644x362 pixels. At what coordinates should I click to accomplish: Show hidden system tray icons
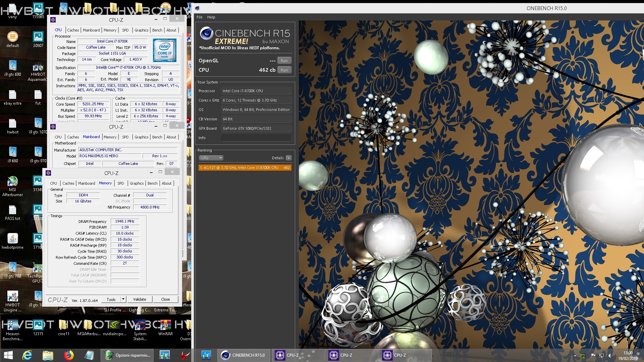coord(575,356)
